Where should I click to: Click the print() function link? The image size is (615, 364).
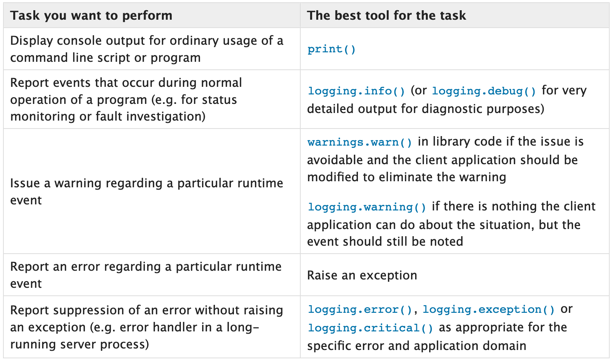(x=331, y=49)
